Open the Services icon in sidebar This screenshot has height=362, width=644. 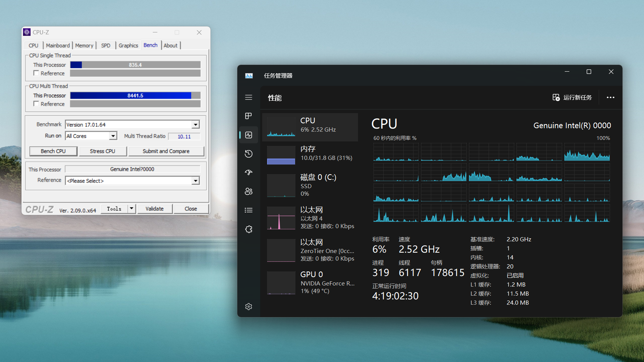coord(248,229)
